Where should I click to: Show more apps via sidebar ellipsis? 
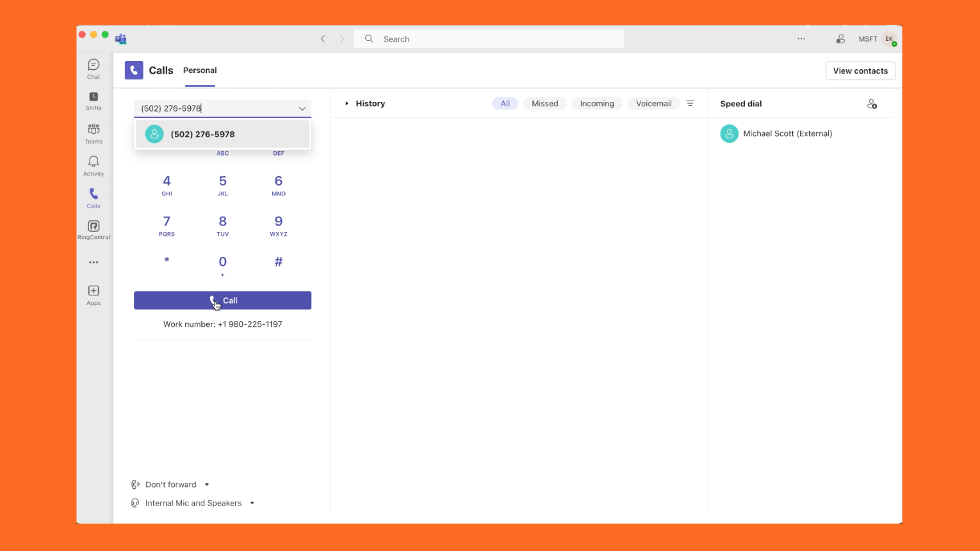pyautogui.click(x=94, y=262)
